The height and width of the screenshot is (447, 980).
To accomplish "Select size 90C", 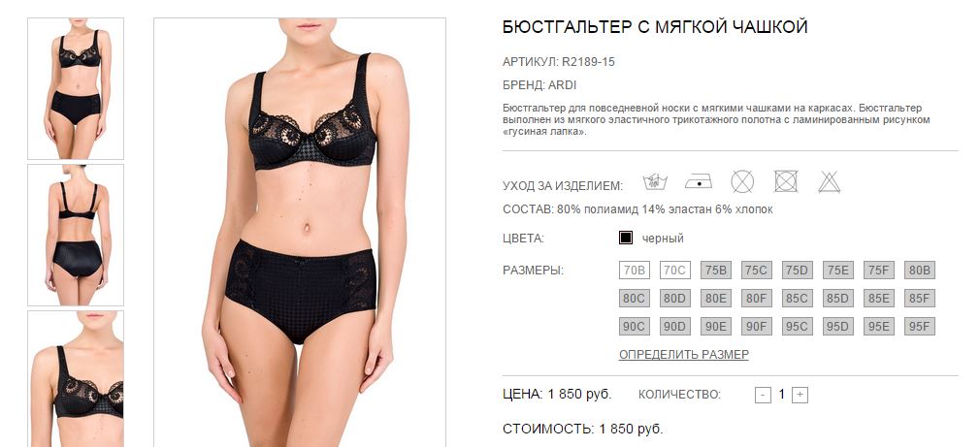I will (635, 327).
